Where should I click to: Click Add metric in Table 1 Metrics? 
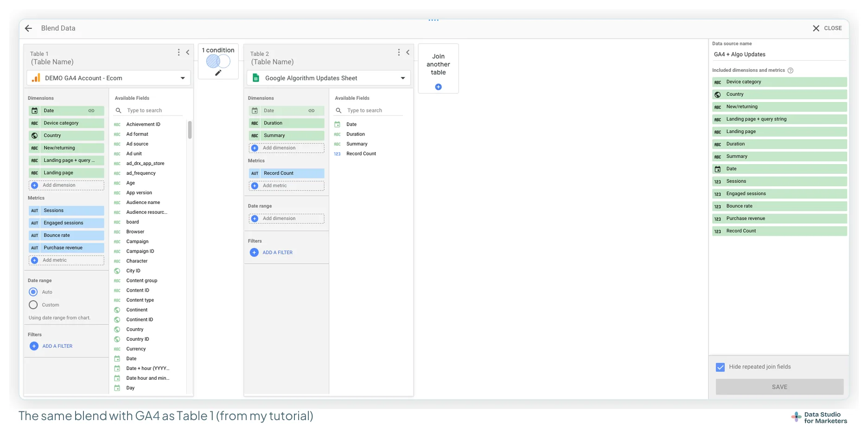click(x=66, y=261)
